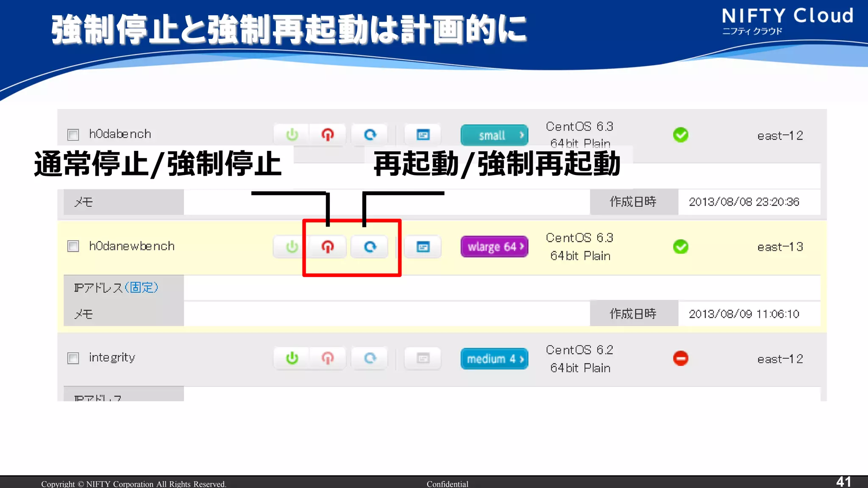868x488 pixels.
Task: Click the red stop icon for h0dabench
Action: click(x=328, y=135)
